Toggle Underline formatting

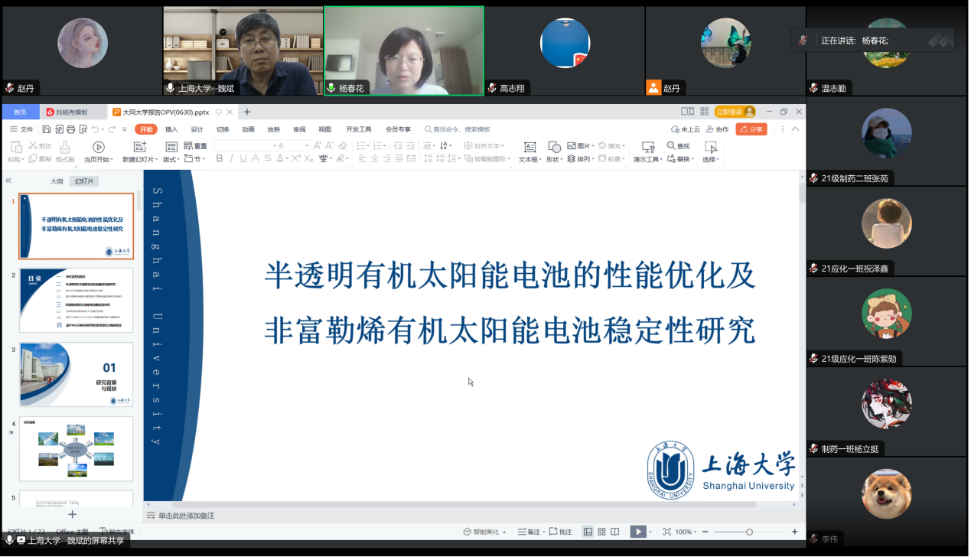[243, 158]
